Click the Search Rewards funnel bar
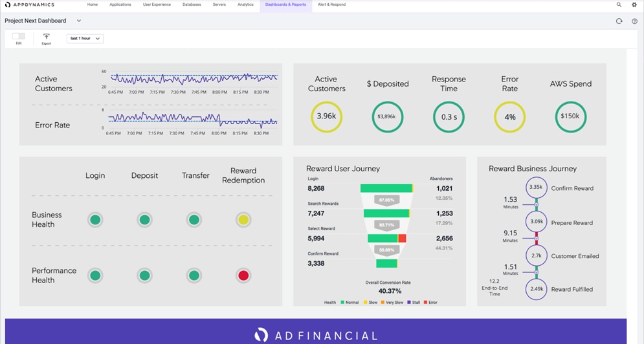The image size is (644, 344). point(387,213)
